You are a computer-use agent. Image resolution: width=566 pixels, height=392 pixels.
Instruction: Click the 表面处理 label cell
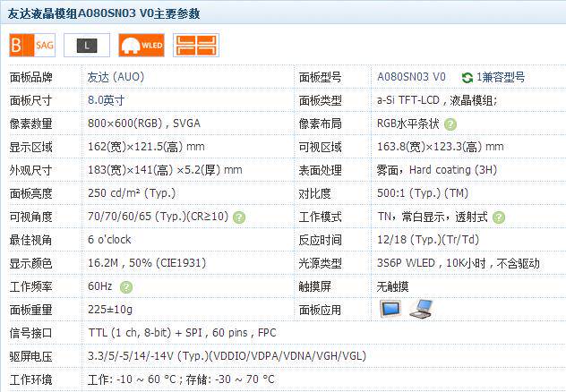click(321, 170)
